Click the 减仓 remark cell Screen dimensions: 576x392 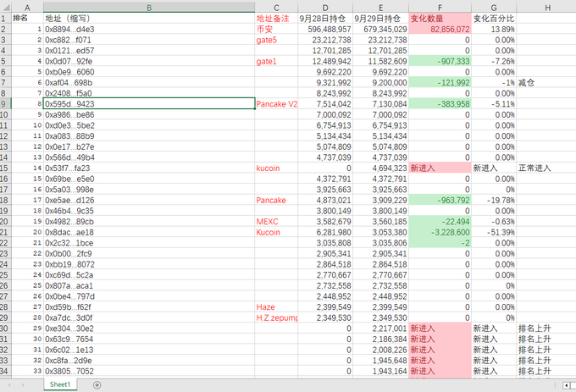[546, 83]
